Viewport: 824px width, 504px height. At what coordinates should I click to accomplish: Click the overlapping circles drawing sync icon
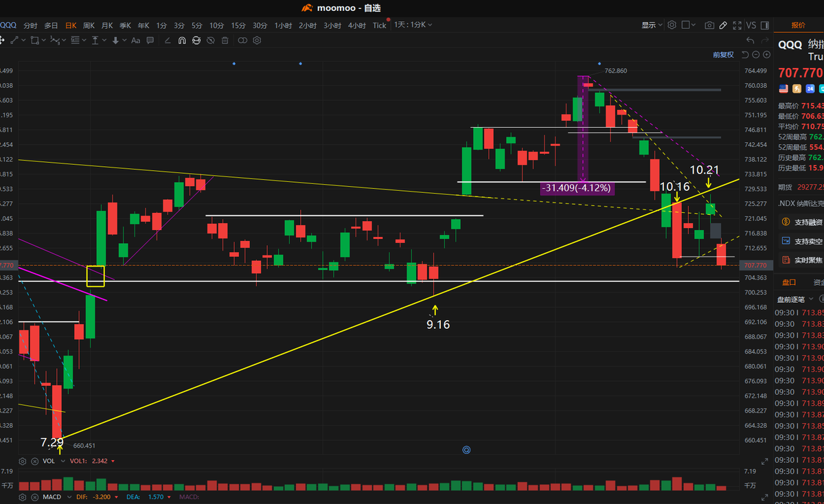coord(242,41)
